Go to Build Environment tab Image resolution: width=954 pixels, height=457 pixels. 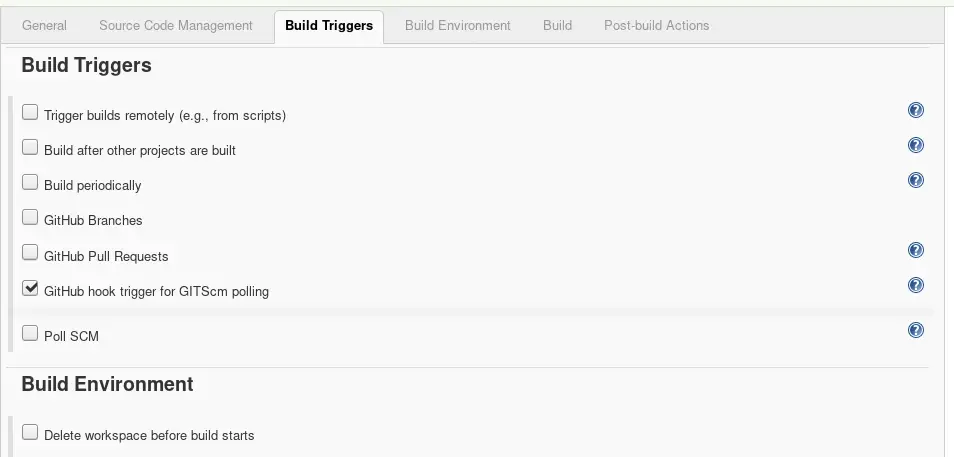tap(458, 26)
